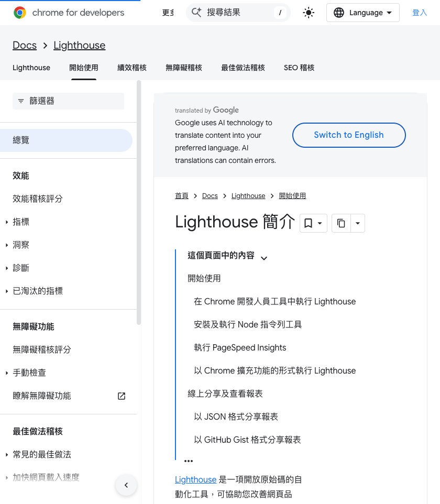Switch to the SEO 稽核 tab
This screenshot has height=504, width=440.
pos(299,68)
